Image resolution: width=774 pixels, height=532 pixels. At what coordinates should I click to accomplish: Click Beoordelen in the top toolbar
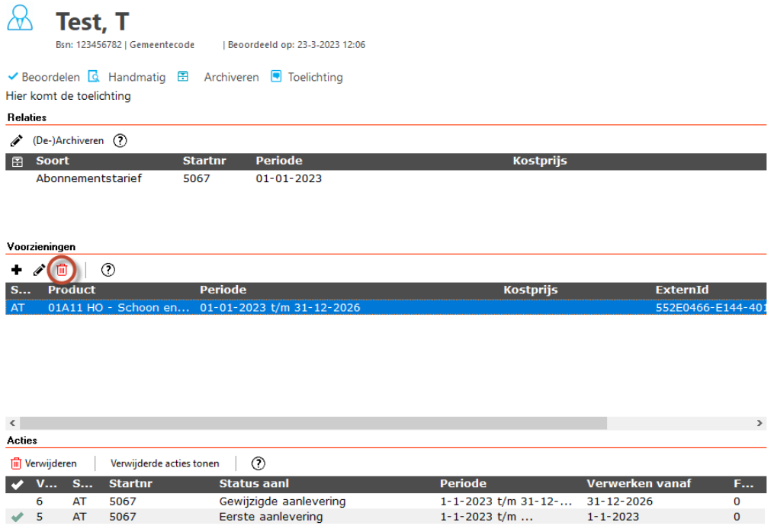point(43,77)
